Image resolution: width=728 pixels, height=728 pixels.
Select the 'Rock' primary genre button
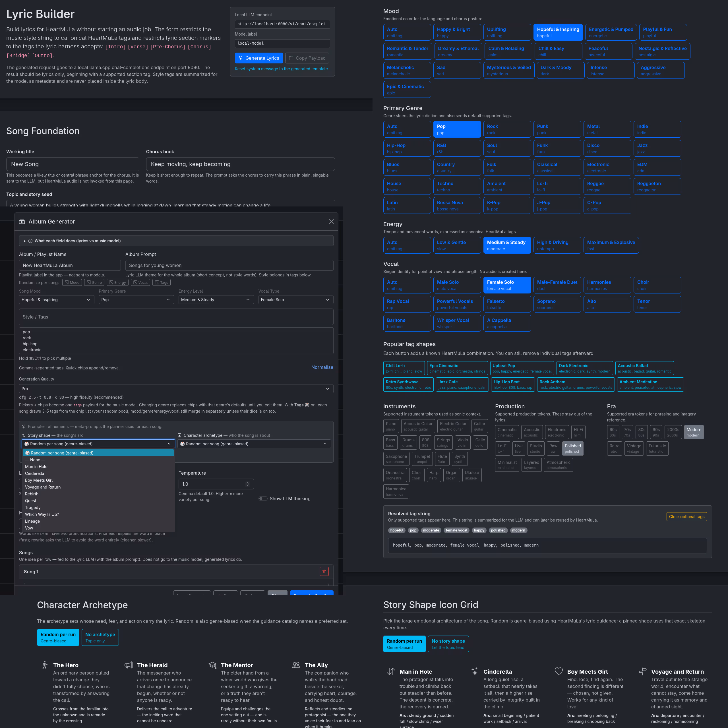click(507, 129)
